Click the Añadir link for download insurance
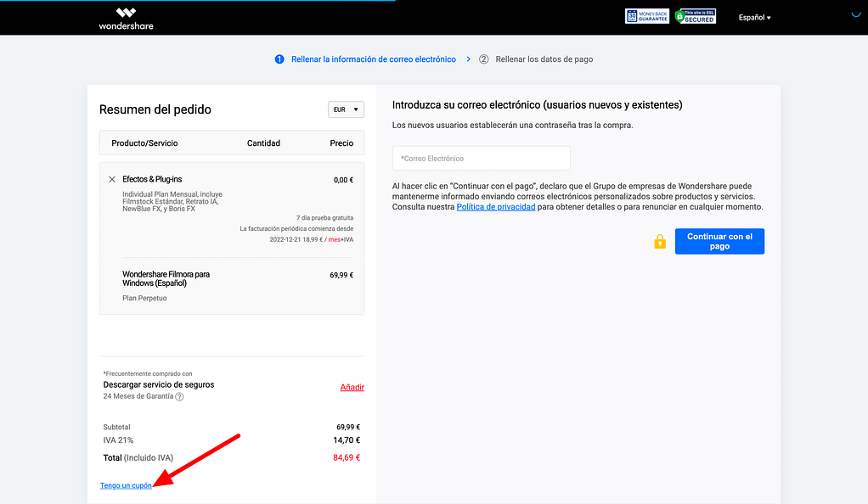The image size is (868, 504). click(x=352, y=387)
